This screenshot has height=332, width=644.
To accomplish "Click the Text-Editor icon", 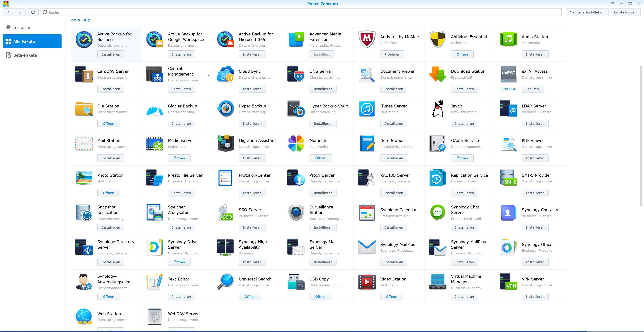I will [154, 282].
